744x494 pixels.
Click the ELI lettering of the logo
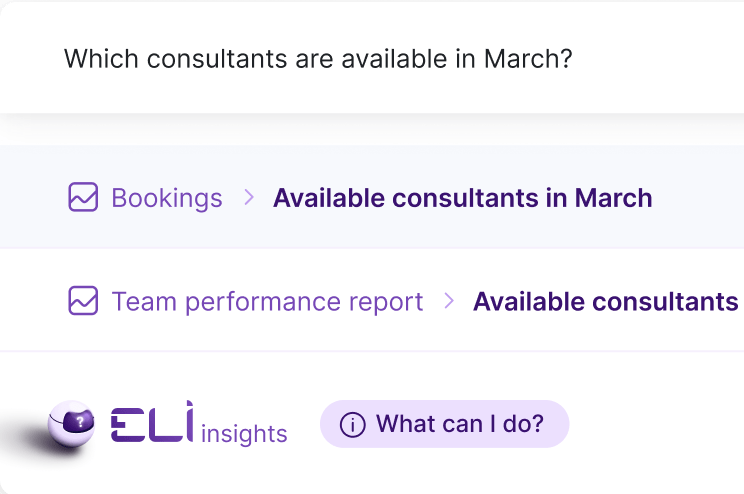(x=152, y=421)
